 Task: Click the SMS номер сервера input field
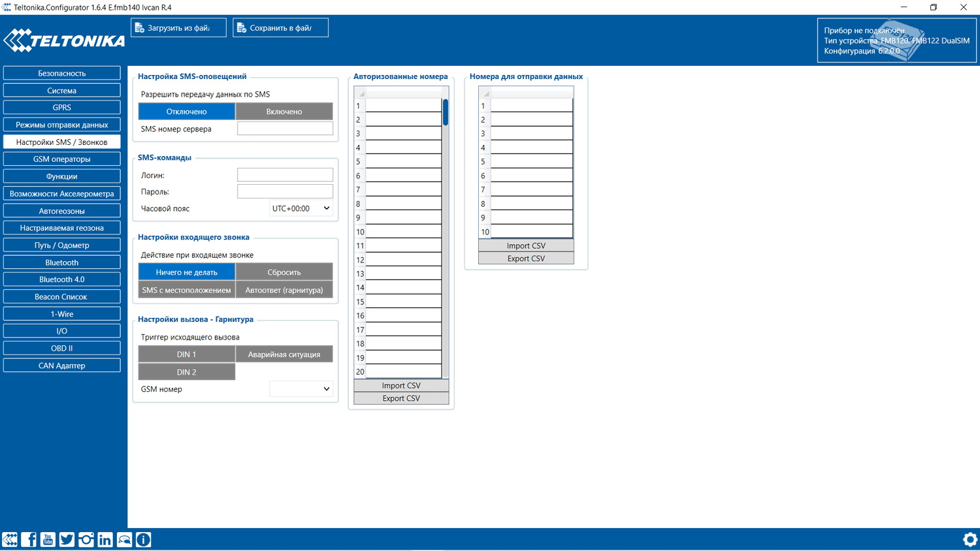285,129
